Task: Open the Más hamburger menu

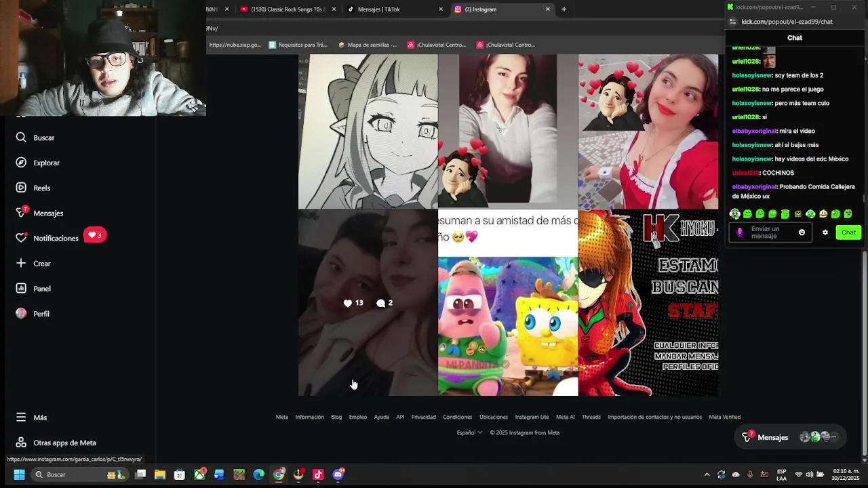Action: click(x=32, y=418)
